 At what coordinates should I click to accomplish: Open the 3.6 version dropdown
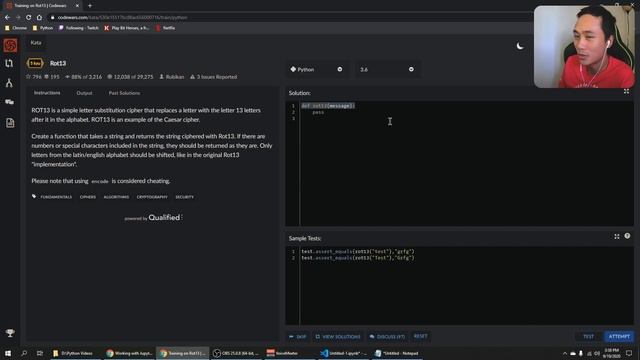click(x=387, y=69)
